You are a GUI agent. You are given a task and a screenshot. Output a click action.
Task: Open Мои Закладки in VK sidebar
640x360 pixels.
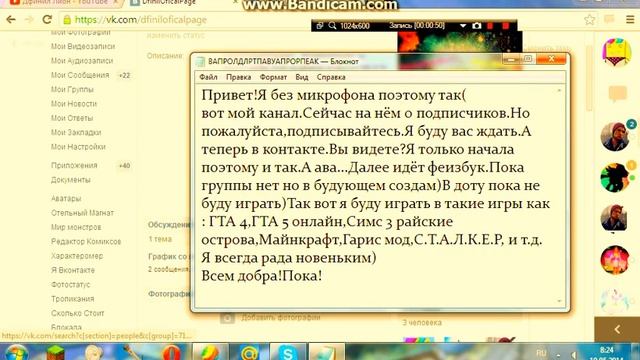(x=76, y=132)
